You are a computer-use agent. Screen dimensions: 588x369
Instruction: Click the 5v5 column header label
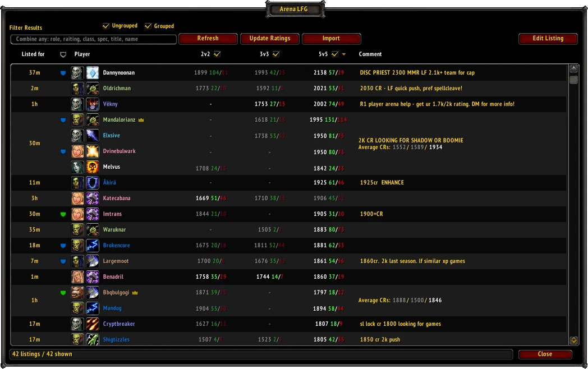pyautogui.click(x=323, y=54)
